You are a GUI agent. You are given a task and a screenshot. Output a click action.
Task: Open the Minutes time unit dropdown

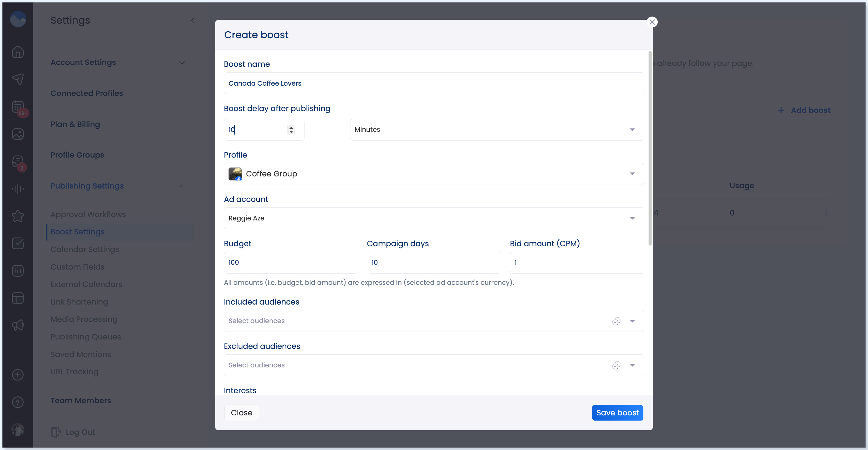pos(497,130)
